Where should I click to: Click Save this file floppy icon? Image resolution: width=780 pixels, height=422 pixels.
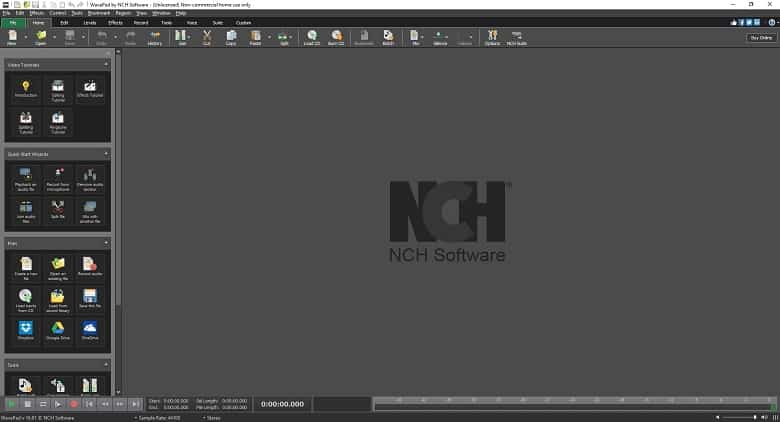point(90,300)
